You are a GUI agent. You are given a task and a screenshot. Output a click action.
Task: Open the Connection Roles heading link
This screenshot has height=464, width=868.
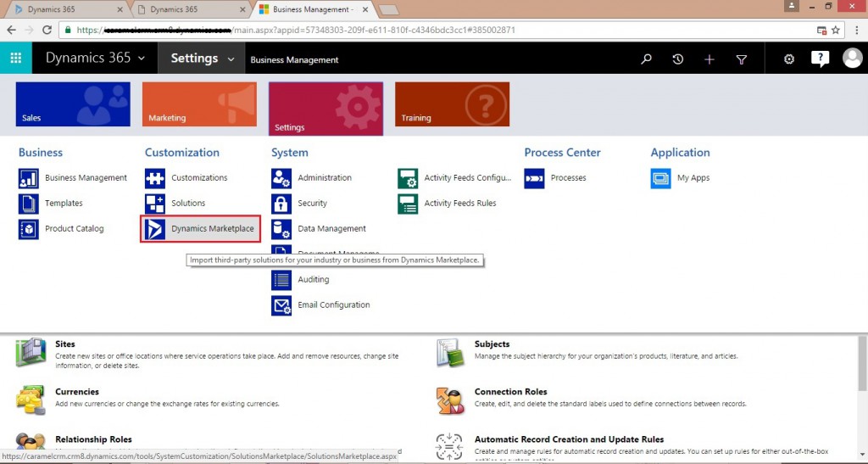coord(510,391)
